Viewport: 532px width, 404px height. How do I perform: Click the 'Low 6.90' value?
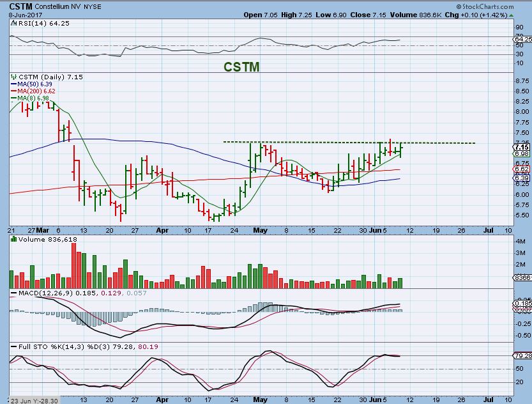(331, 15)
